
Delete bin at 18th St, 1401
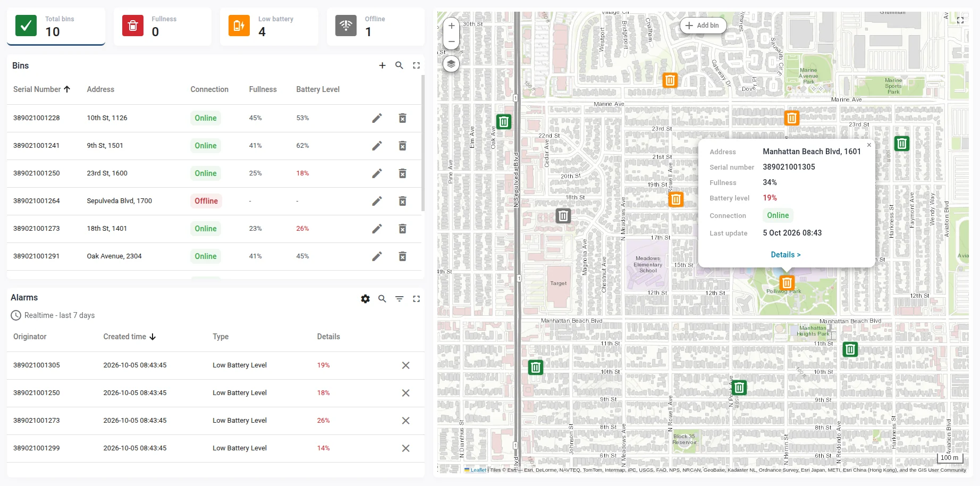pyautogui.click(x=402, y=229)
